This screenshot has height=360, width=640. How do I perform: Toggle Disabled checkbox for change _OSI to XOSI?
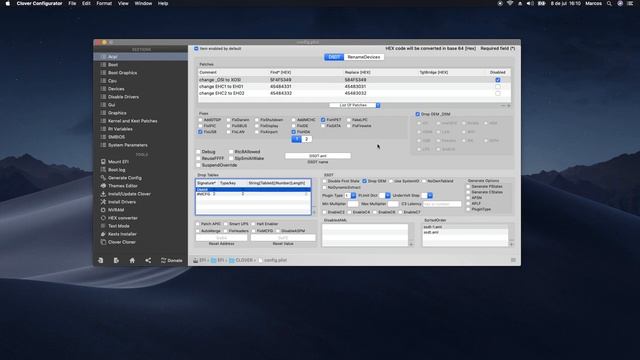point(498,80)
